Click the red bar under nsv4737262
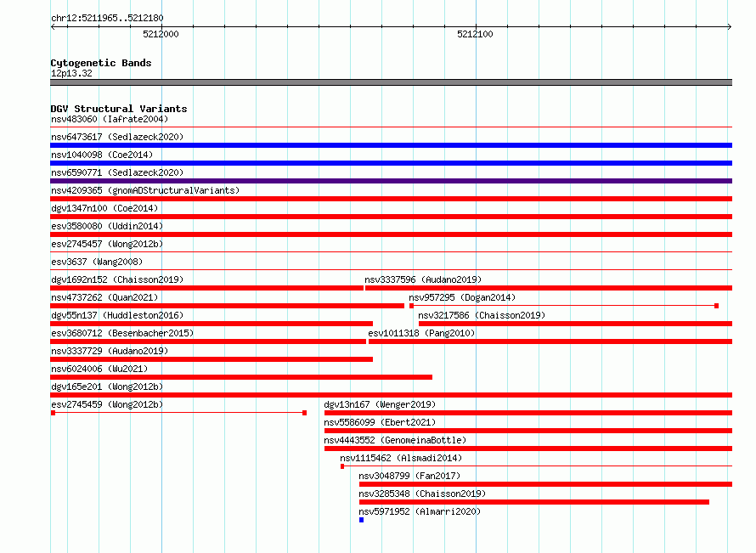Image resolution: width=756 pixels, height=553 pixels. tap(227, 306)
